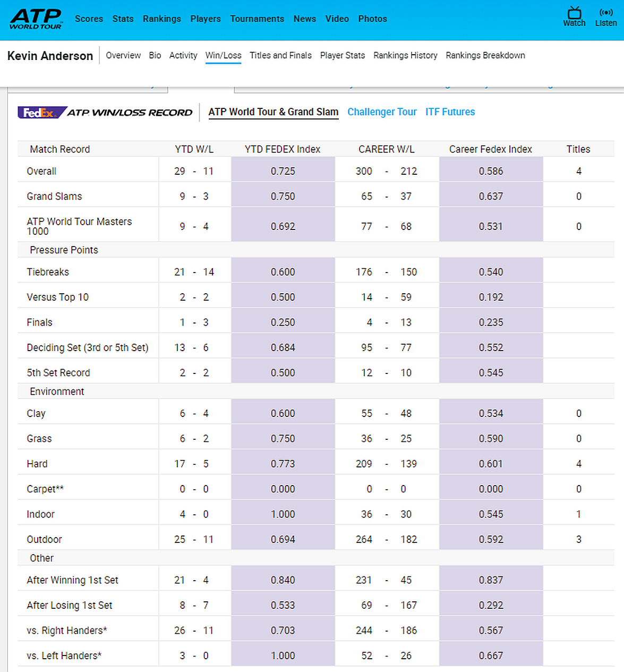624x672 pixels.
Task: Select the Win/Loss tab
Action: click(x=223, y=55)
